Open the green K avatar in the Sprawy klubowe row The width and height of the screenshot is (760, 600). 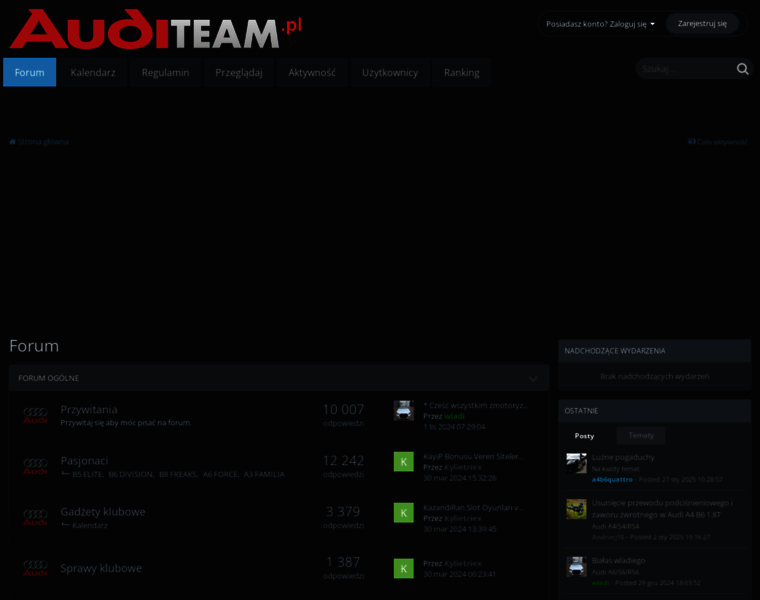[403, 568]
